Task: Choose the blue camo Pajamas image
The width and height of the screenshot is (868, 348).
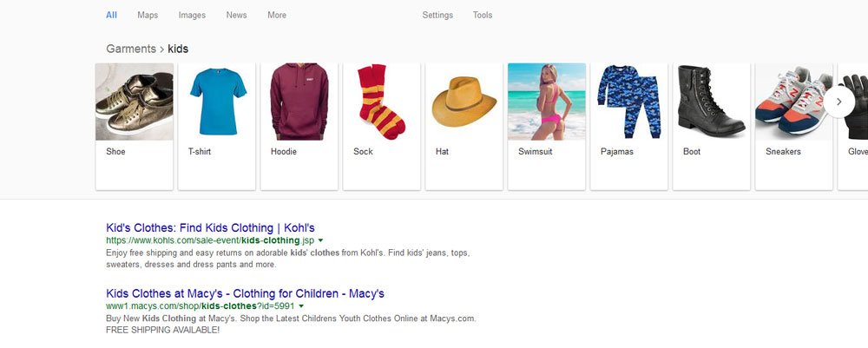Action: [629, 102]
